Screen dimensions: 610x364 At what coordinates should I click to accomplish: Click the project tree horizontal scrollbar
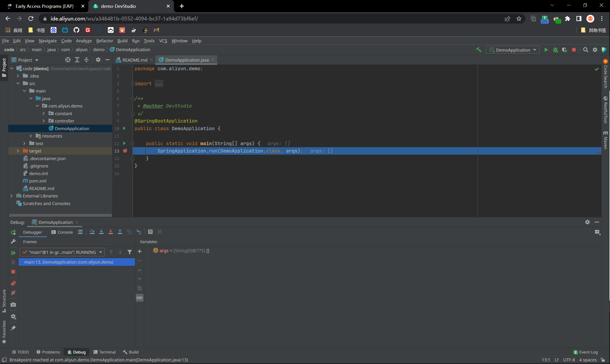(60, 215)
